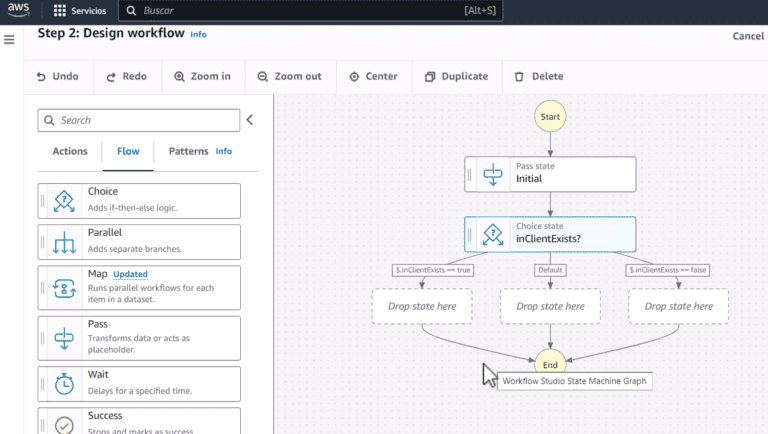The width and height of the screenshot is (768, 434).
Task: Select the Wait state clock icon
Action: (64, 384)
